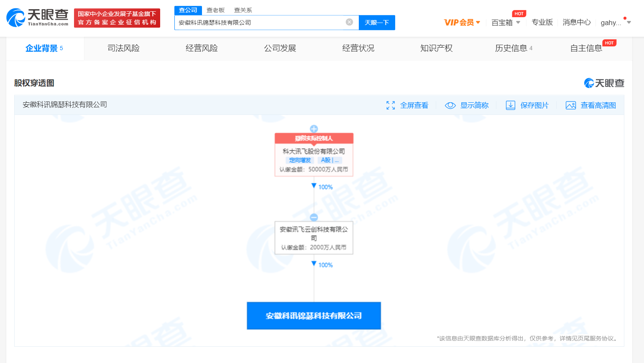Click the 查看高清图 link
This screenshot has width=644, height=363.
click(598, 105)
